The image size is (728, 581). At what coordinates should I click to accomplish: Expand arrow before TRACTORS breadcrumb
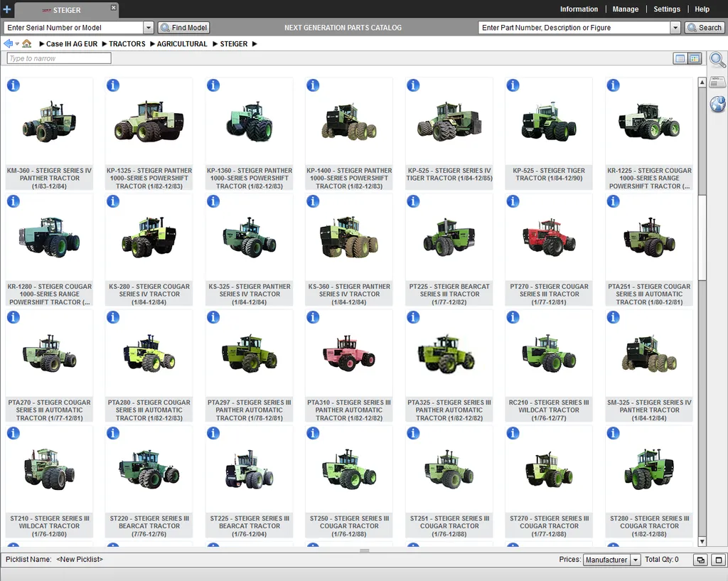point(105,43)
